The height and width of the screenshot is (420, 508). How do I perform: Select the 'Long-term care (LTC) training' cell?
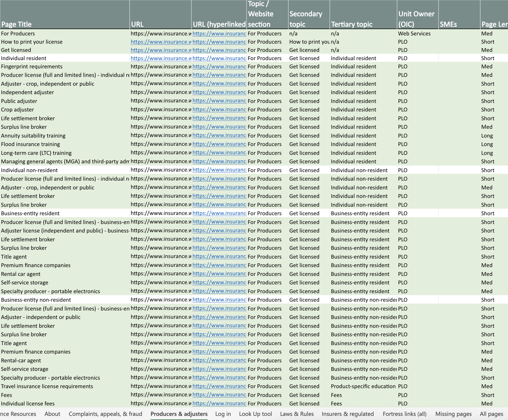[x=65, y=153]
